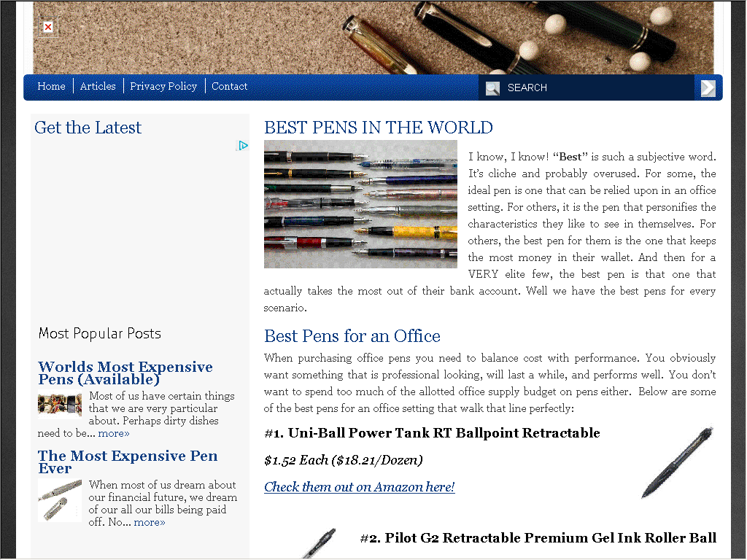747x560 pixels.
Task: Click the Pilot G2 pen image
Action: click(318, 543)
